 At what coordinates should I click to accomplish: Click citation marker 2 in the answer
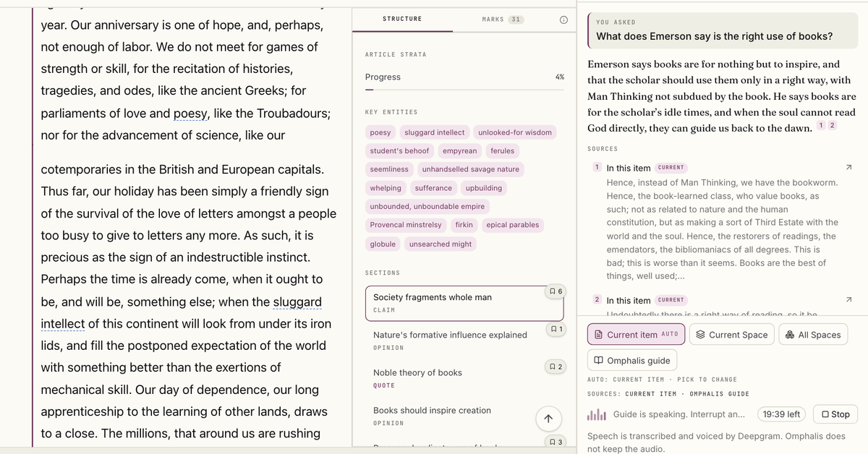[x=832, y=126]
